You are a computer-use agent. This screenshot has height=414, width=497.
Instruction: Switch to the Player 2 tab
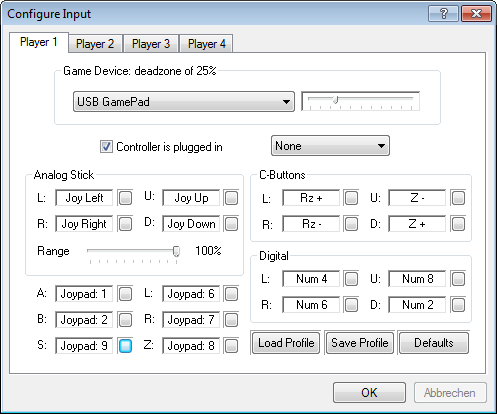pos(95,44)
